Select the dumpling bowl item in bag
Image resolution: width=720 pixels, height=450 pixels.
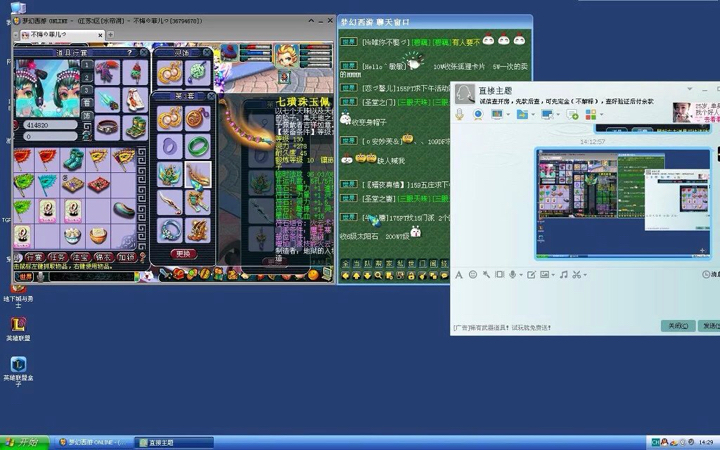point(73,236)
